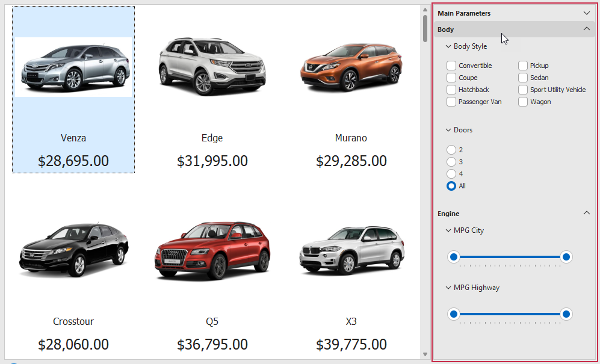Click the scroll up arrow of car list
This screenshot has width=600, height=364.
[x=425, y=9]
